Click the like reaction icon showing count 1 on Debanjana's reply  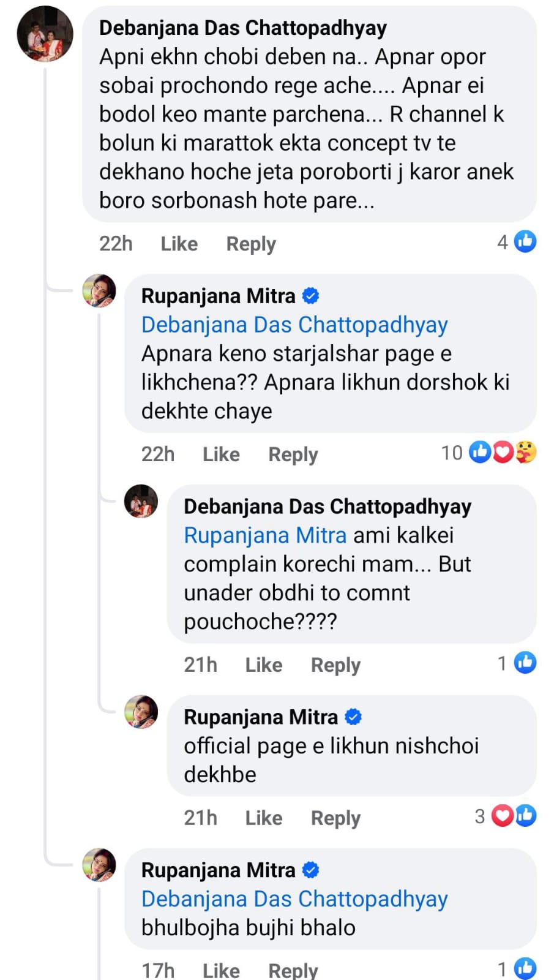[525, 663]
